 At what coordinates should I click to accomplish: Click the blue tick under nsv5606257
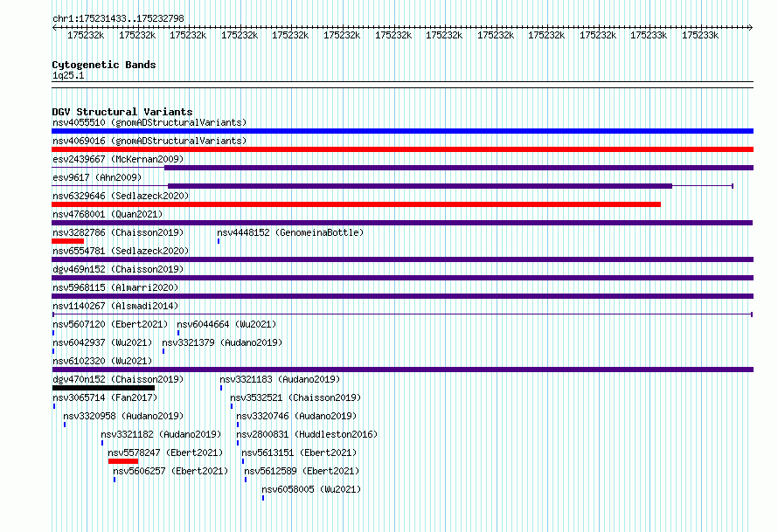click(x=115, y=480)
